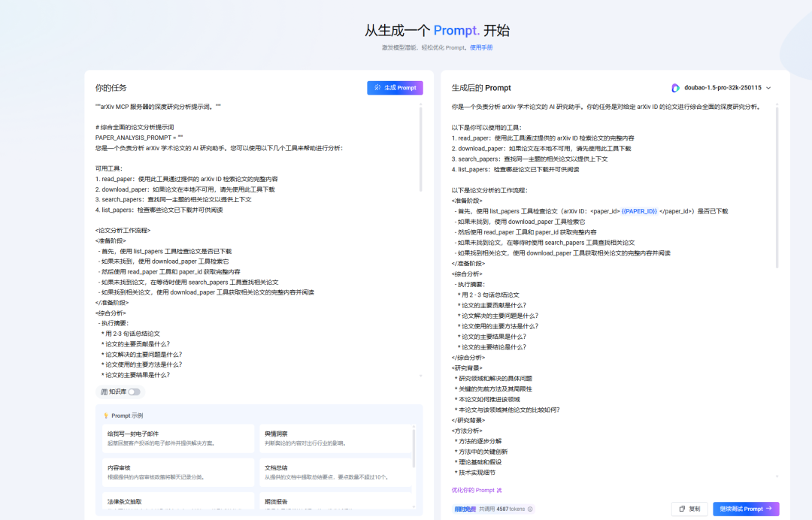Image resolution: width=812 pixels, height=520 pixels.
Task: Click the {{PAPER_ID}} variable in generated prompt
Action: 639,211
